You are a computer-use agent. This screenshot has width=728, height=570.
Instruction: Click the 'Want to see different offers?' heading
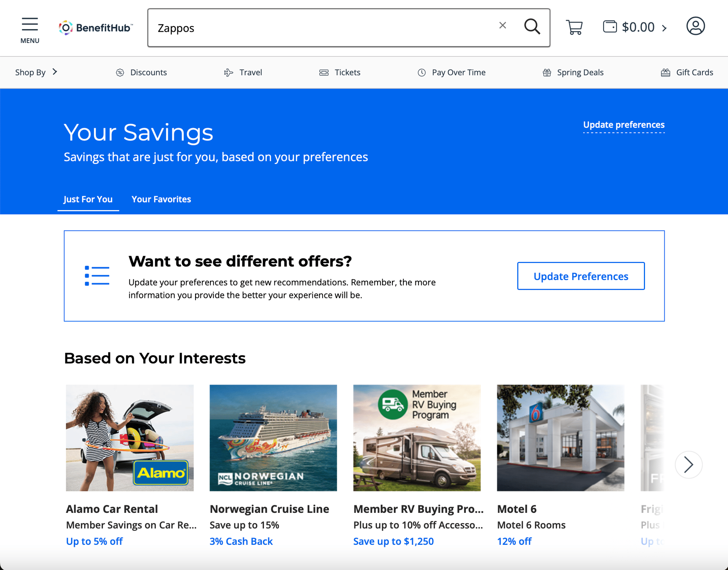pyautogui.click(x=240, y=261)
